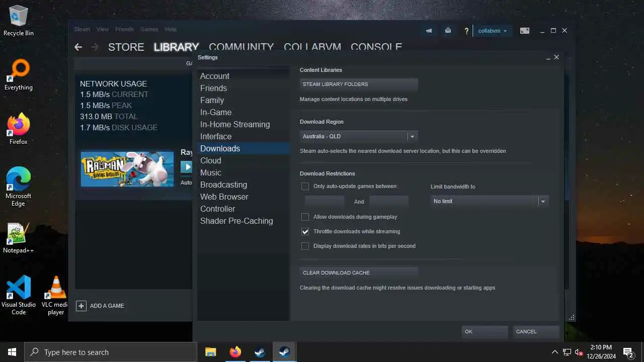This screenshot has width=644, height=362.
Task: Open the Limit bandwidth dropdown
Action: click(490, 201)
